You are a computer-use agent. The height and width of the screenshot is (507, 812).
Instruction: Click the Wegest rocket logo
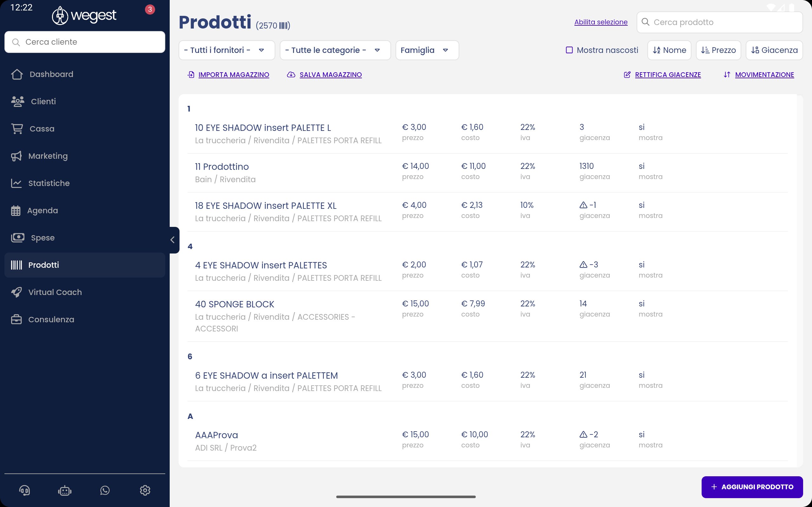pos(60,16)
